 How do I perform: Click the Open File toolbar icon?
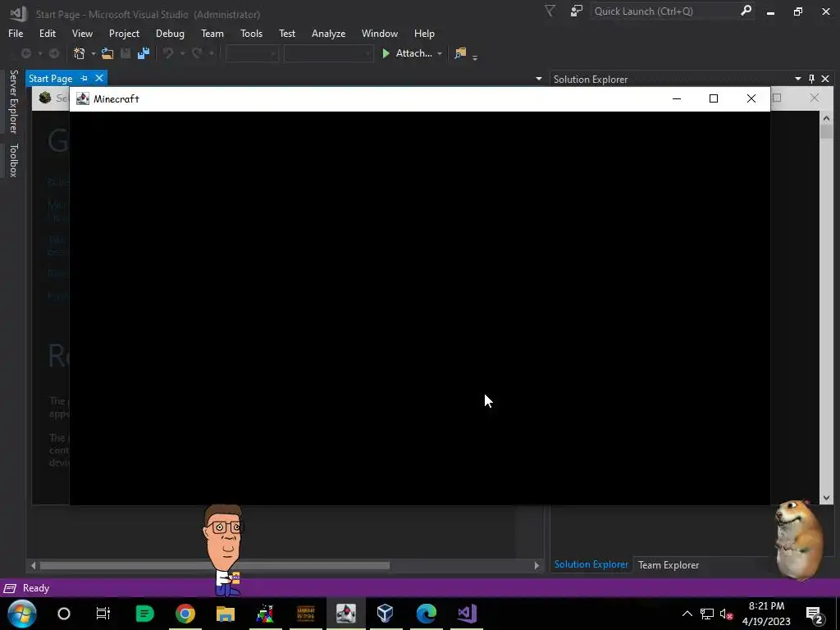click(x=107, y=53)
